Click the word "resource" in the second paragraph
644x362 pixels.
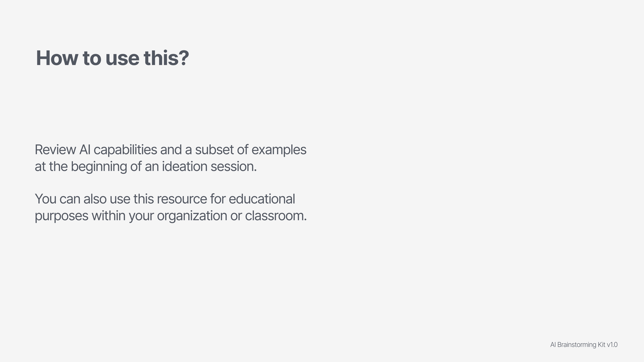coord(182,199)
